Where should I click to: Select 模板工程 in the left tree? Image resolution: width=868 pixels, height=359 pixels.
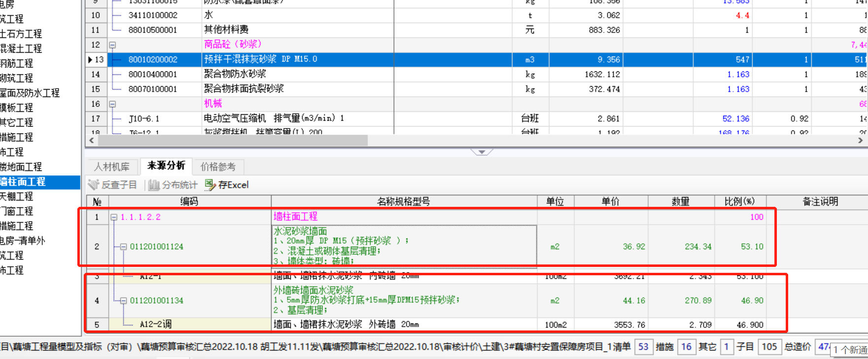point(17,108)
